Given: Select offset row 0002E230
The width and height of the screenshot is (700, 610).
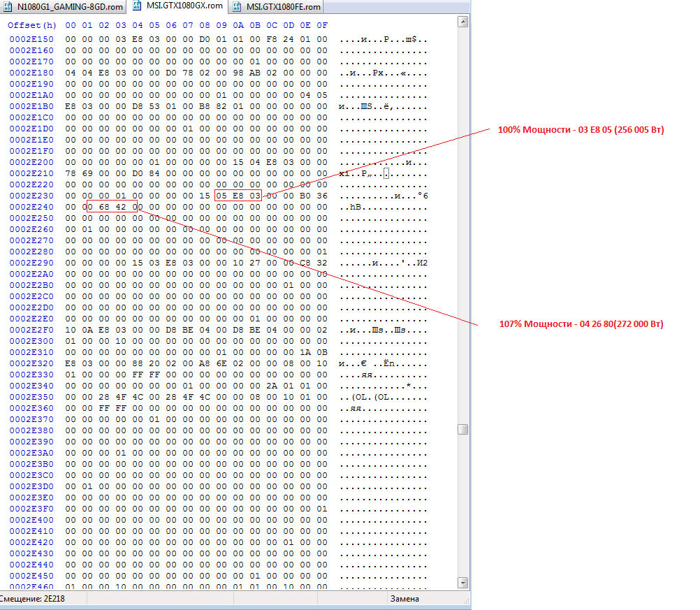Looking at the screenshot, I should click(x=31, y=196).
